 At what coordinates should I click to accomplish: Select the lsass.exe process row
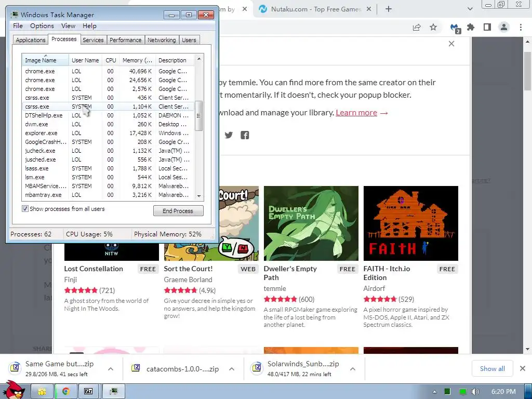108,168
